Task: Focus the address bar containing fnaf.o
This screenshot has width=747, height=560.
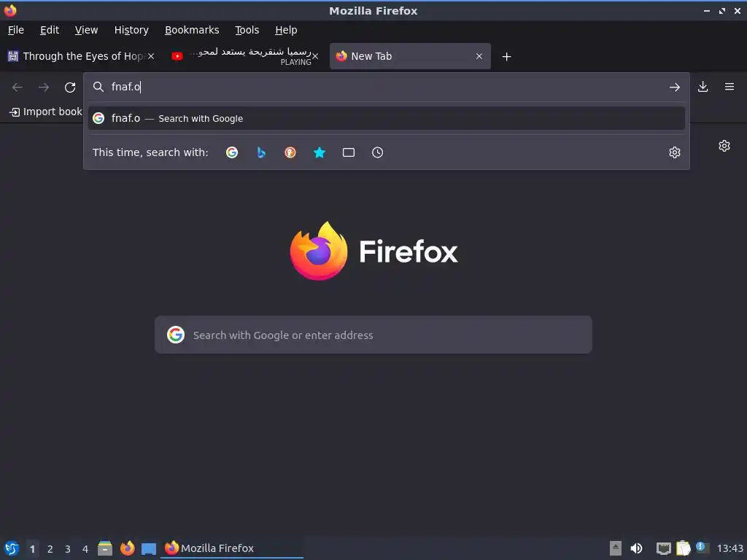Action: point(386,87)
